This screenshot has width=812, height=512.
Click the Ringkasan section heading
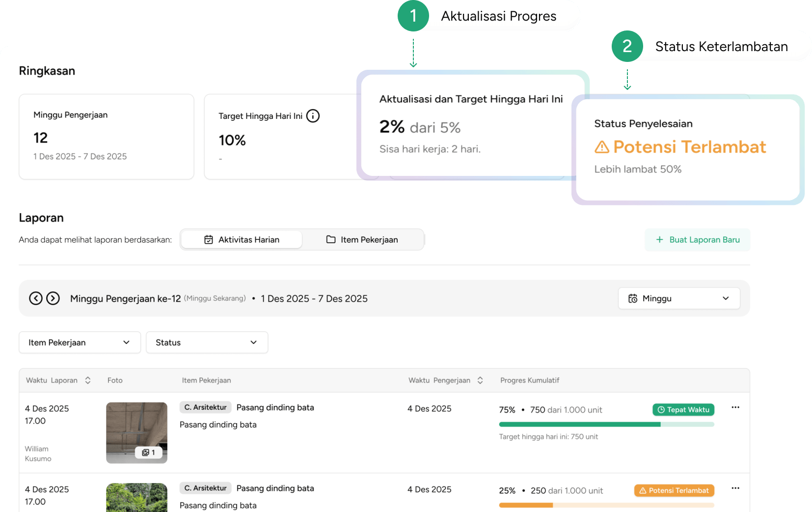point(47,71)
